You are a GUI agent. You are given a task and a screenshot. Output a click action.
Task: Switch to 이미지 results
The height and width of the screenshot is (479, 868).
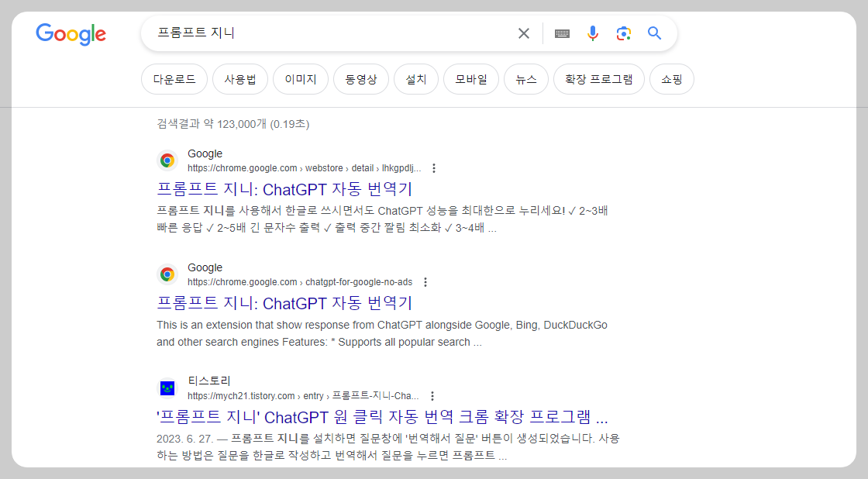[301, 79]
